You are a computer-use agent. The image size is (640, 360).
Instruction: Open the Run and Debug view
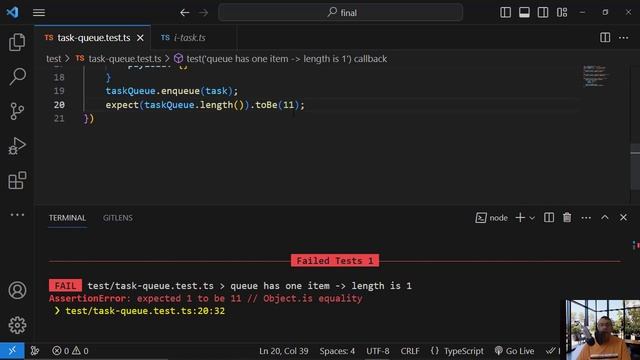pos(17,146)
